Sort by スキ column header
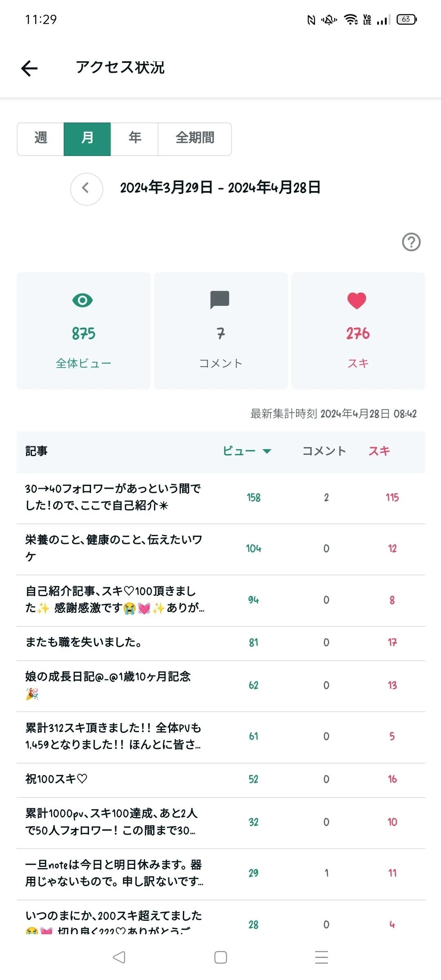 pyautogui.click(x=379, y=451)
